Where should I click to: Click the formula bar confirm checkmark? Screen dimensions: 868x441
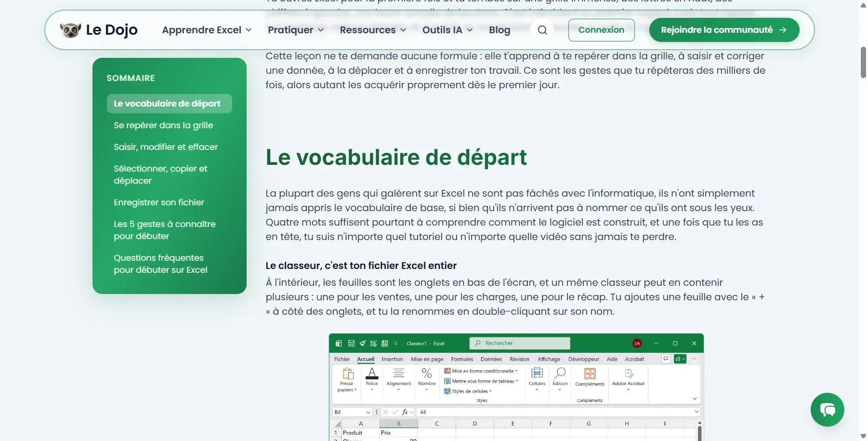tap(395, 412)
